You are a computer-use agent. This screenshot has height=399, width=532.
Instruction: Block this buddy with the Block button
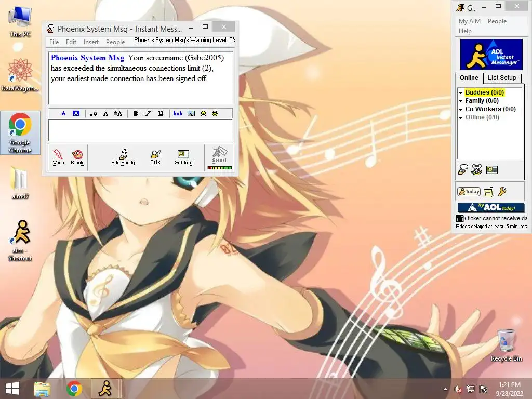pyautogui.click(x=77, y=157)
